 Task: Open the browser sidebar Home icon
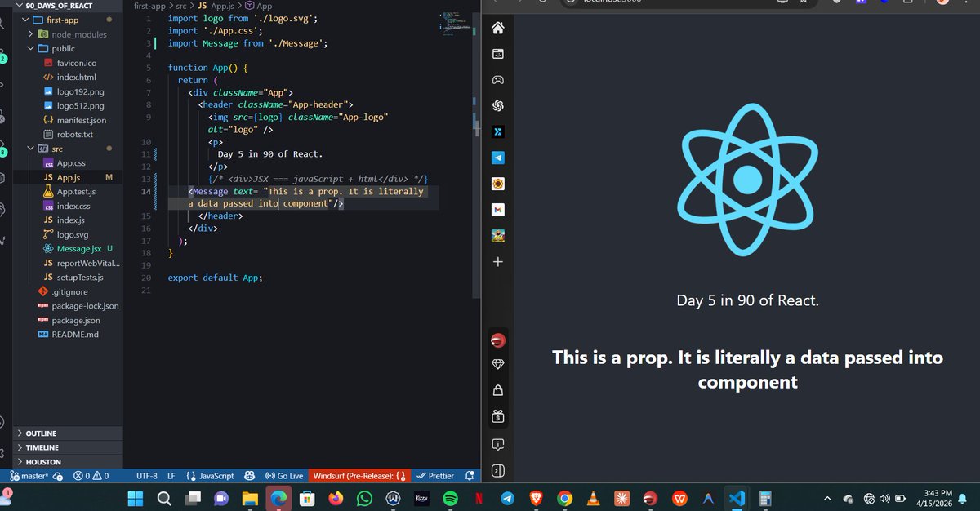click(x=498, y=29)
